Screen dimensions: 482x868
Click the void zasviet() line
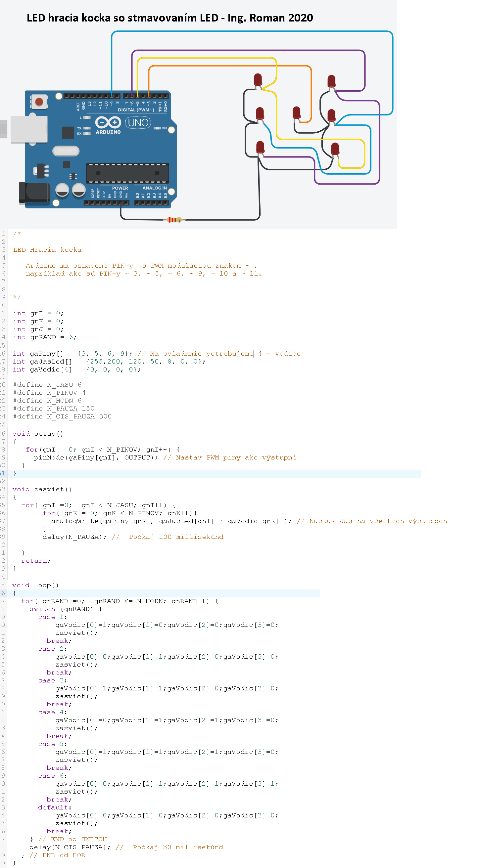click(x=42, y=489)
